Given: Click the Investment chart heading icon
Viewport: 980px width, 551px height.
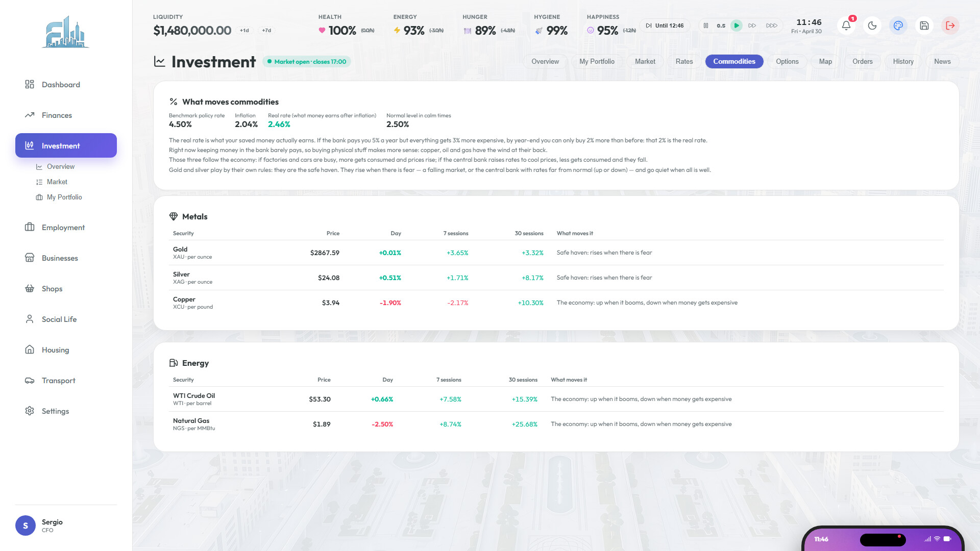Looking at the screenshot, I should coord(160,62).
